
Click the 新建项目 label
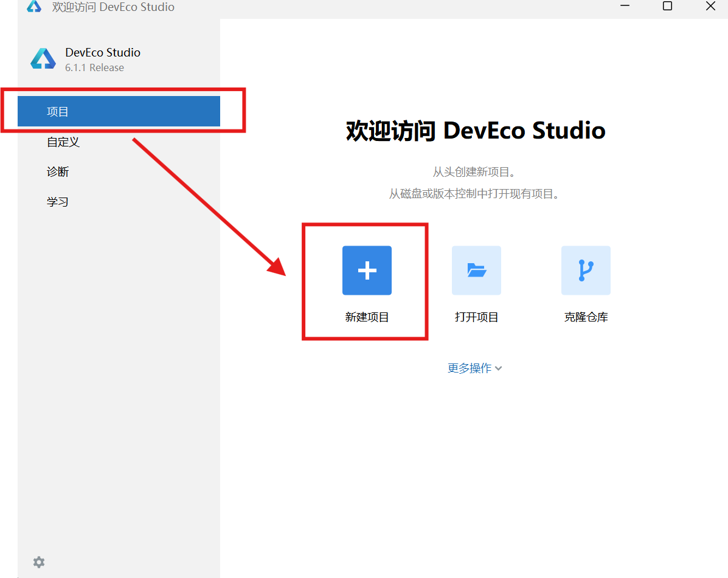click(367, 317)
